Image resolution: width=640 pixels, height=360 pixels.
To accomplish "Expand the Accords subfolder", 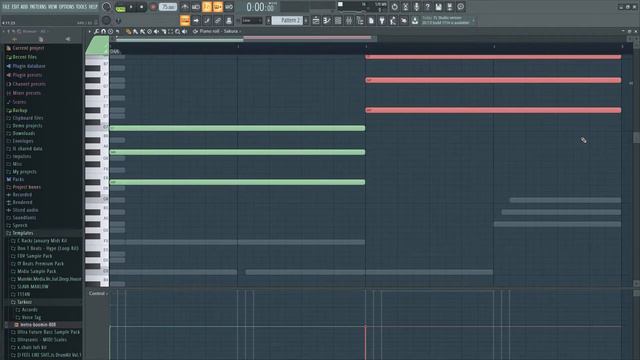I will click(x=29, y=310).
